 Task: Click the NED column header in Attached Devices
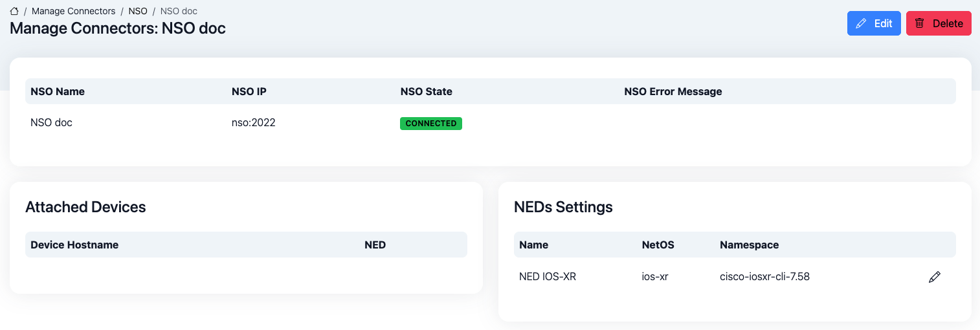[x=375, y=245]
